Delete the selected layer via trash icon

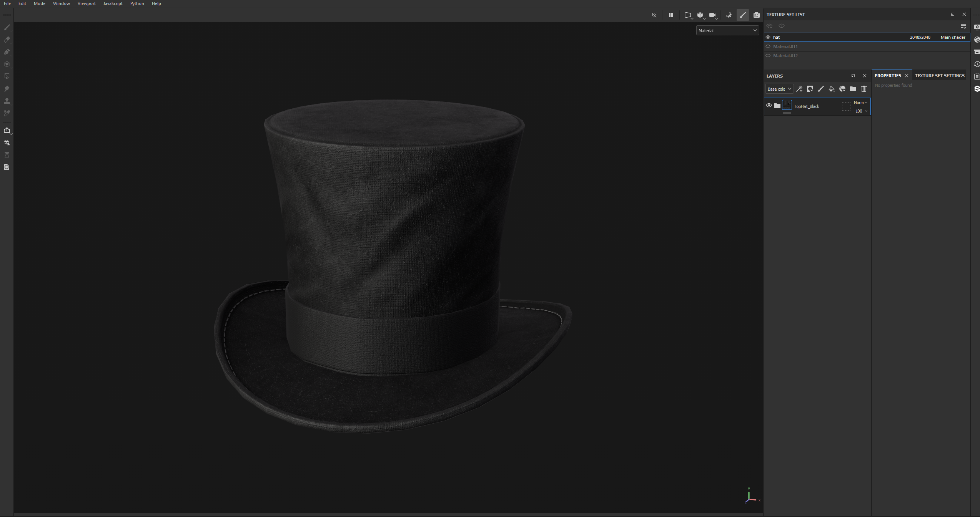tap(864, 89)
